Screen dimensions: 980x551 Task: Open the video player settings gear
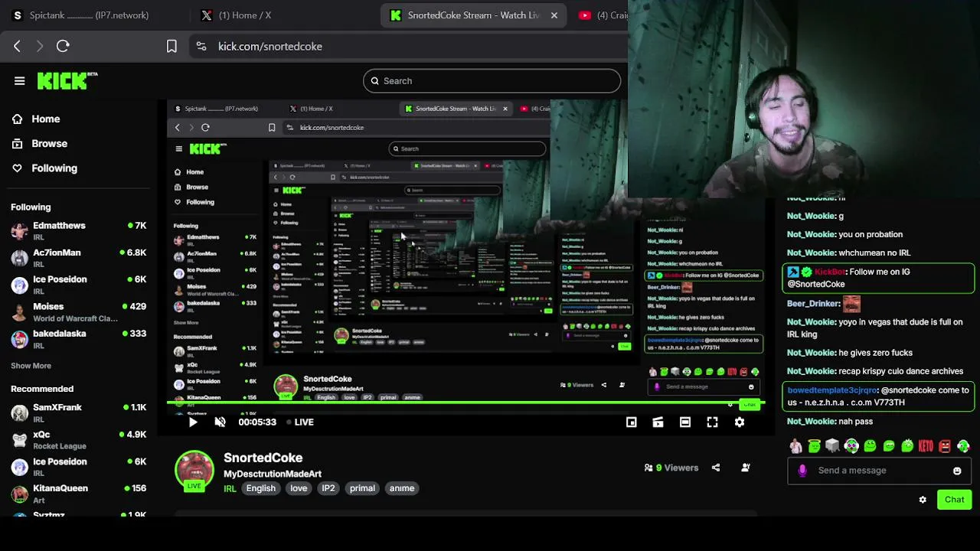point(740,422)
